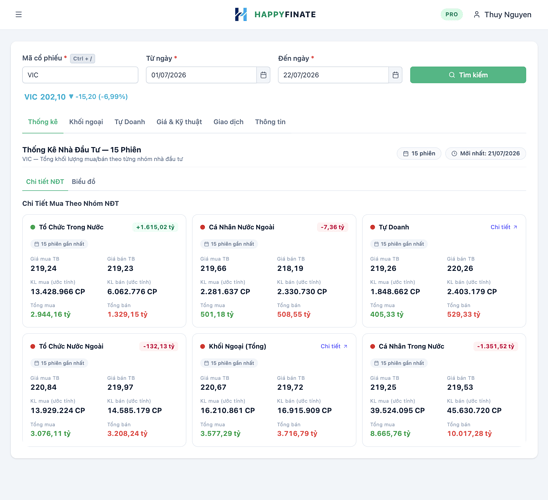548x500 pixels.
Task: Open the Thuy Nguyen user profile
Action: coord(502,15)
